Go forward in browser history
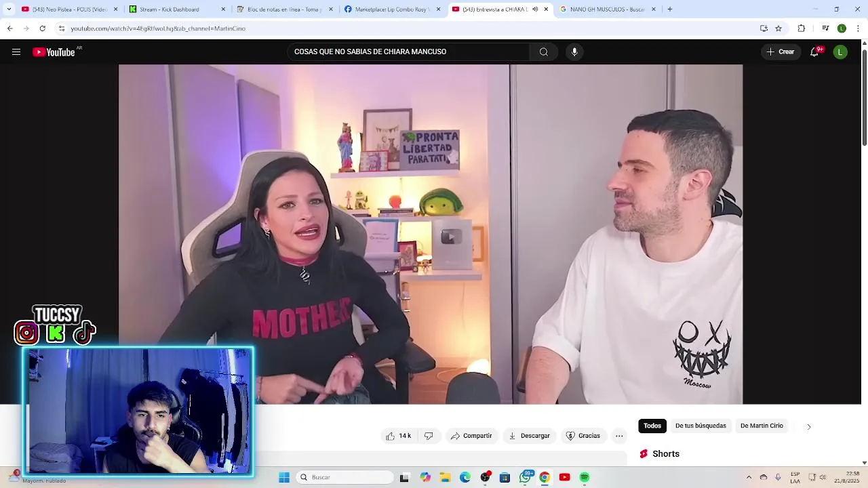 [26, 28]
